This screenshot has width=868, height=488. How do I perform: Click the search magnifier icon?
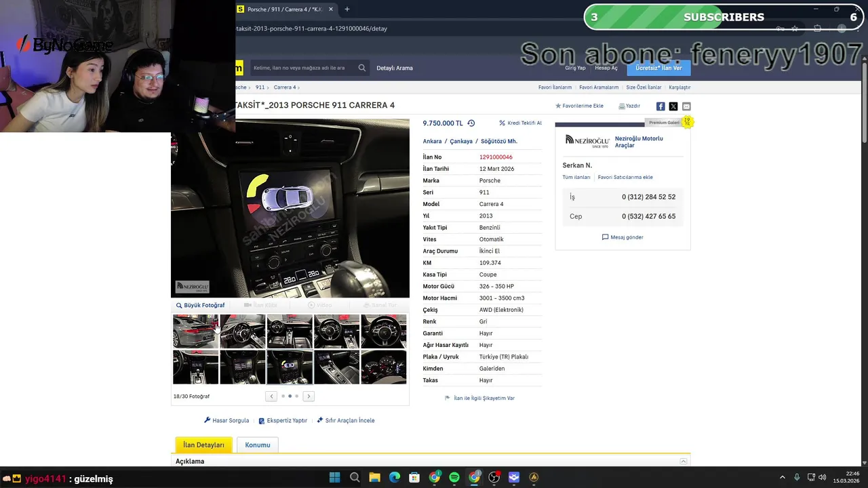click(362, 68)
